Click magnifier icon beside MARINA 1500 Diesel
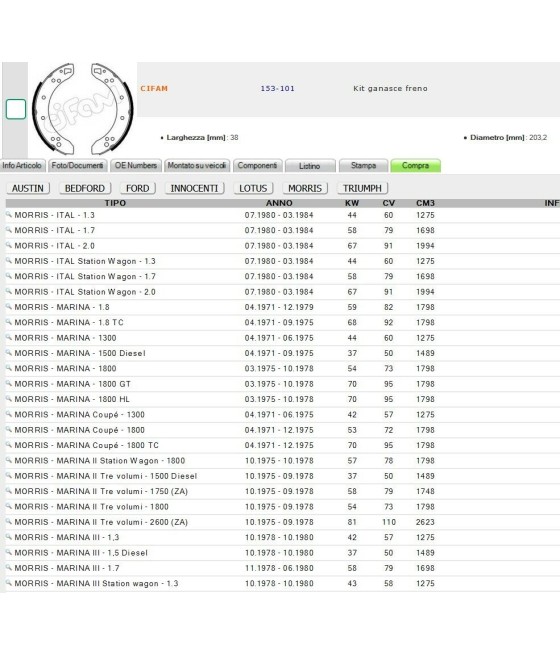 pos(9,353)
